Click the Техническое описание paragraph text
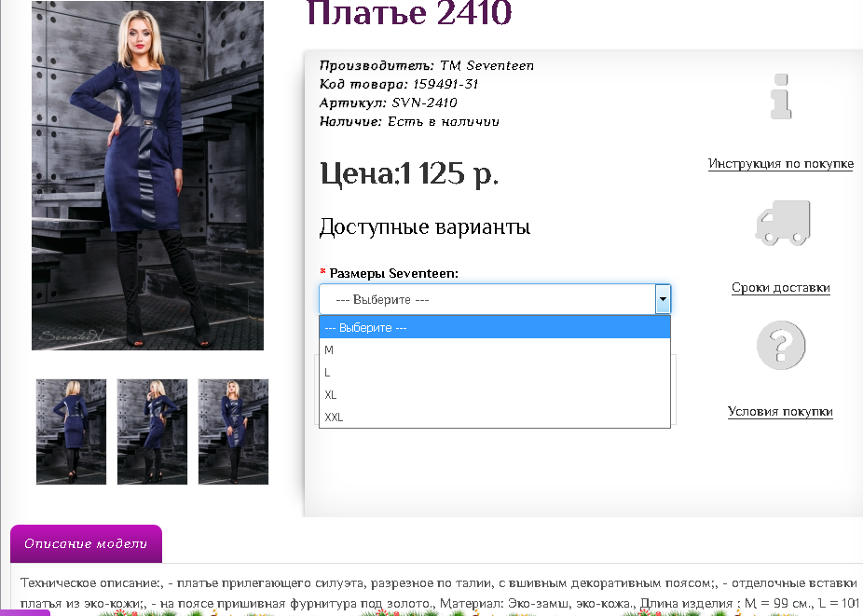The width and height of the screenshot is (863, 616). [439, 593]
